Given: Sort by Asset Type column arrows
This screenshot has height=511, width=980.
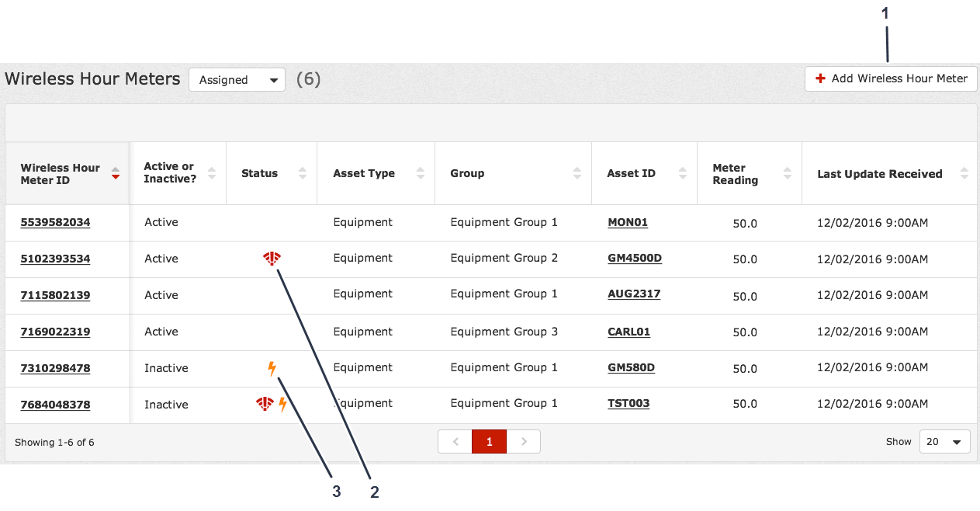Looking at the screenshot, I should [421, 173].
